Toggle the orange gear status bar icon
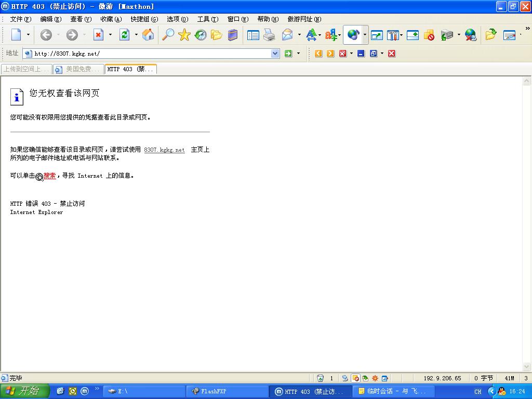Image resolution: width=532 pixels, height=399 pixels. pos(375,378)
